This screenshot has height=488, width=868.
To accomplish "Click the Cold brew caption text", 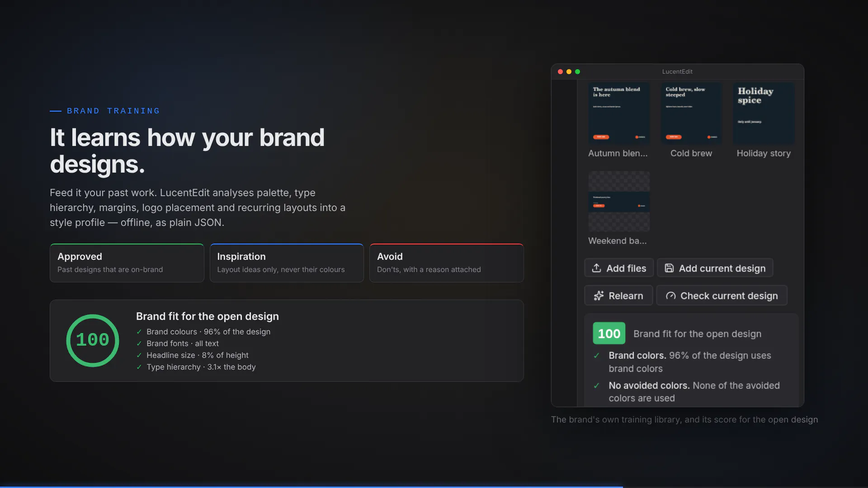I will coord(691,153).
